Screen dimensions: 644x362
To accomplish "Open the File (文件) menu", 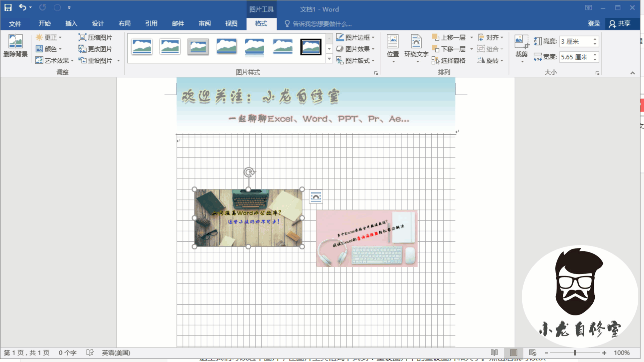I will pyautogui.click(x=15, y=23).
